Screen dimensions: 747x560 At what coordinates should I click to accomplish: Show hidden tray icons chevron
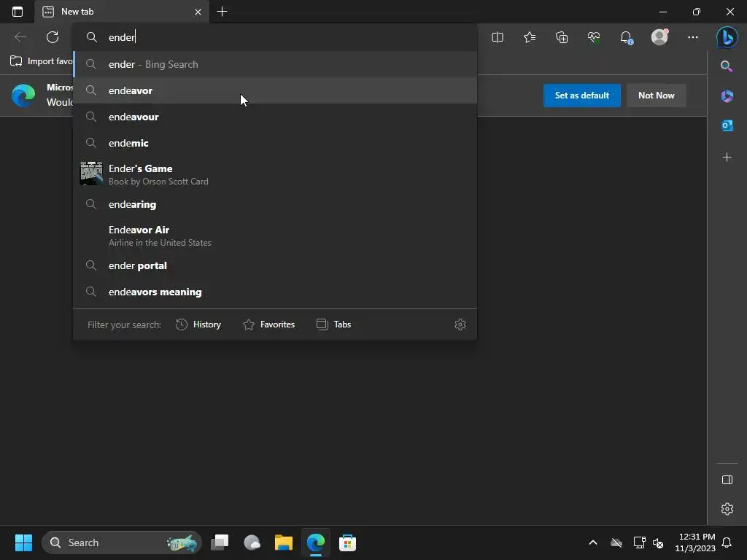click(593, 542)
